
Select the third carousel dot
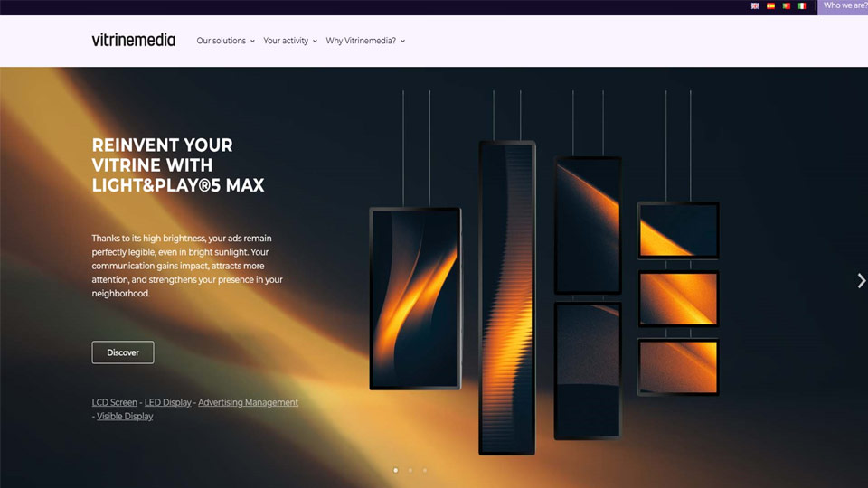pyautogui.click(x=425, y=470)
